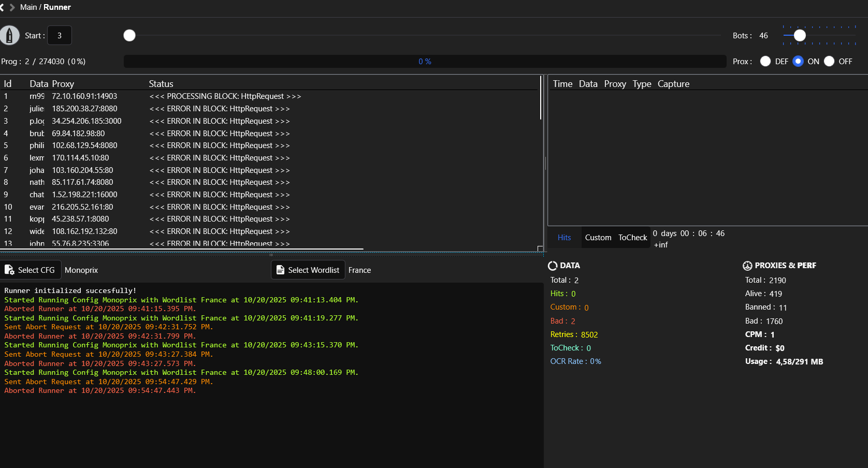Image resolution: width=868 pixels, height=468 pixels.
Task: Click the circular DATA section icon
Action: (x=553, y=266)
